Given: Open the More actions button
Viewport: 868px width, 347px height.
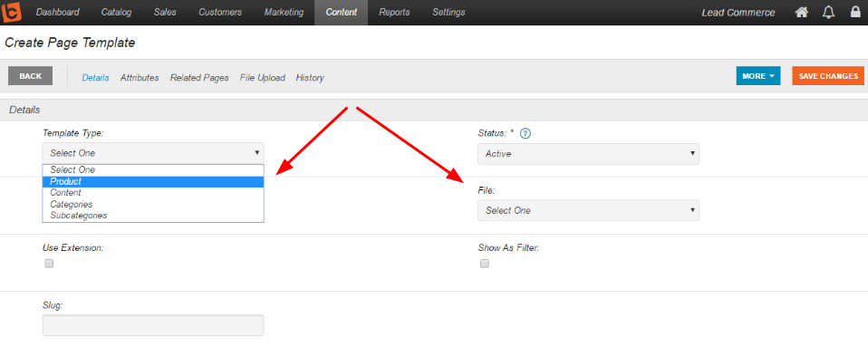Looking at the screenshot, I should coord(757,76).
